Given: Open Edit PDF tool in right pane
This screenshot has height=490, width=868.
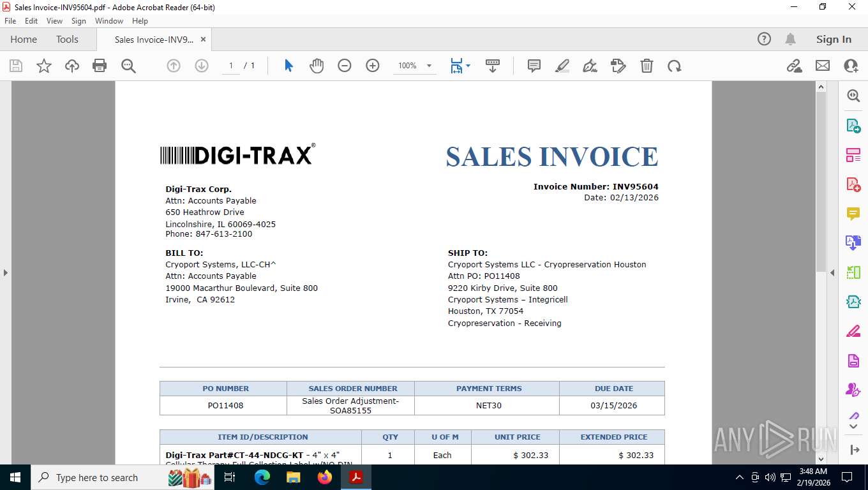Looking at the screenshot, I should 853,154.
